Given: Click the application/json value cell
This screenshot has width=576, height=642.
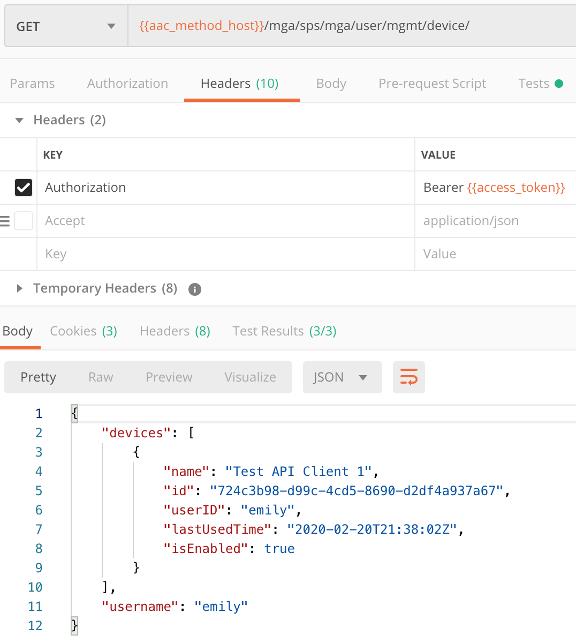Looking at the screenshot, I should point(495,221).
